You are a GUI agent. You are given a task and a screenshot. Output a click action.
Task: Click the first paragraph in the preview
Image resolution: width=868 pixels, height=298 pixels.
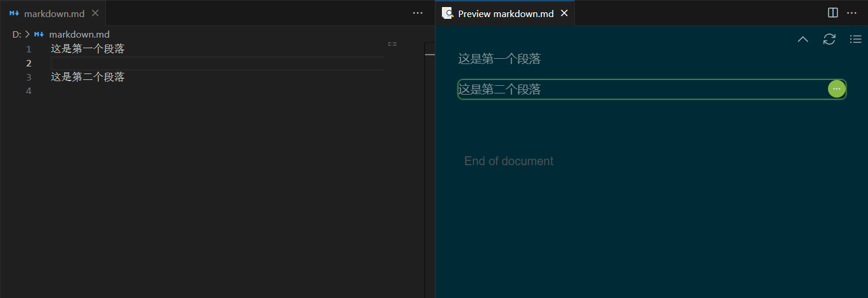pos(499,59)
